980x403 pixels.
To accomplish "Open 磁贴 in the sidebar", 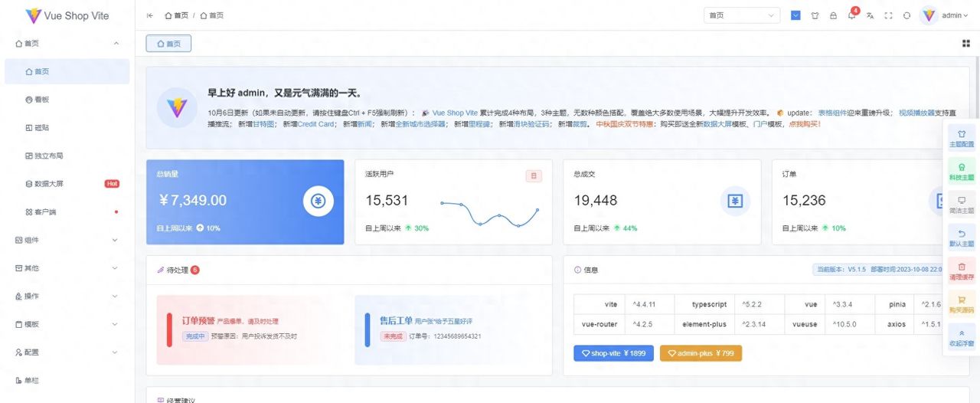I will [67, 128].
